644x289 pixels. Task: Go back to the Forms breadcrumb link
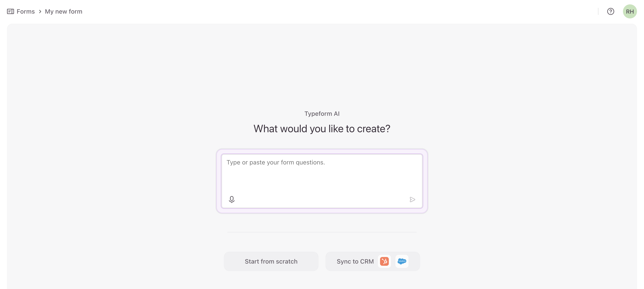click(x=25, y=11)
